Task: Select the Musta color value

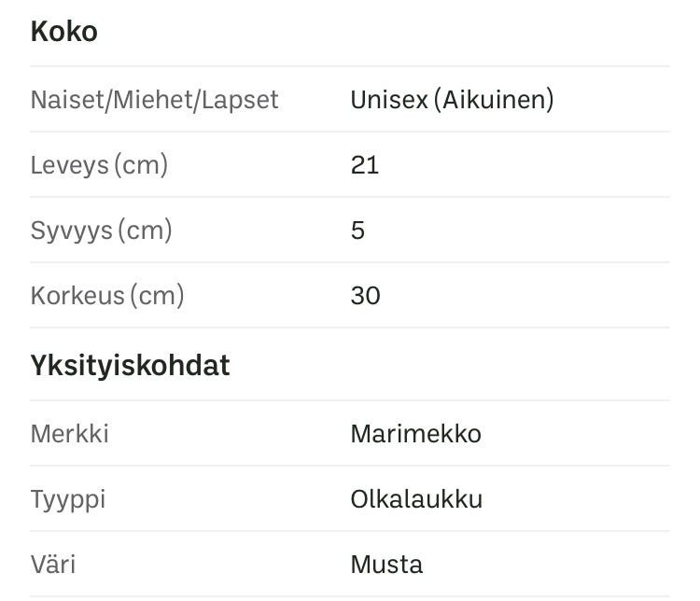Action: [x=386, y=565]
